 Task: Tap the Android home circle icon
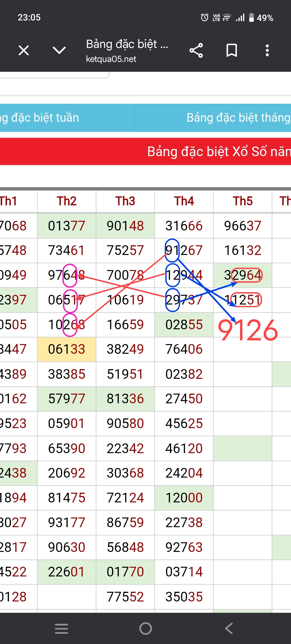[x=145, y=629]
